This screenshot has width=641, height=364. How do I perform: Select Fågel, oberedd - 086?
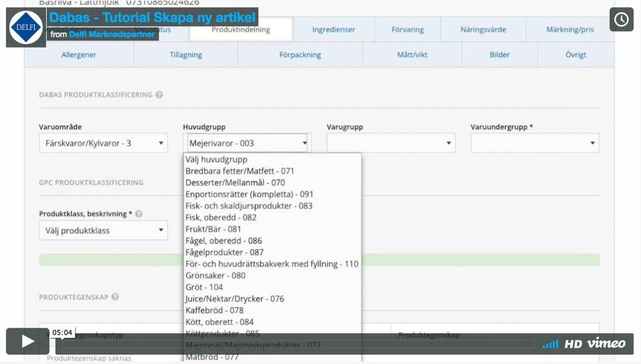pyautogui.click(x=273, y=241)
